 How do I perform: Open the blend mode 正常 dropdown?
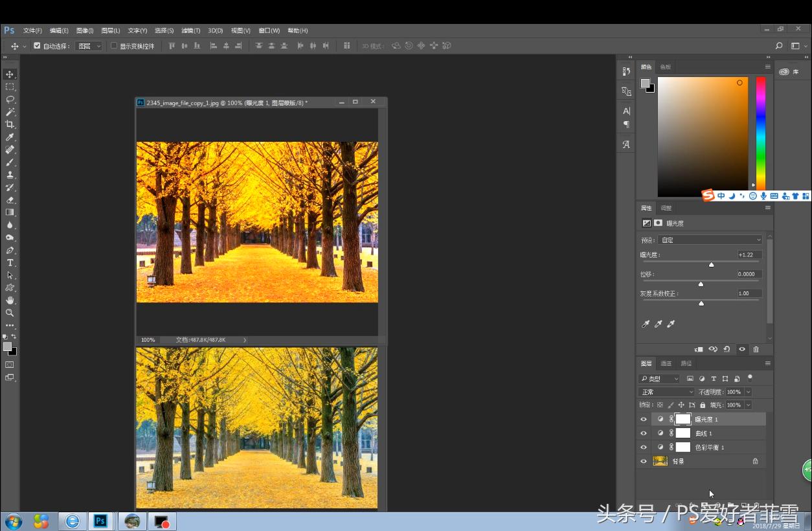click(x=667, y=392)
